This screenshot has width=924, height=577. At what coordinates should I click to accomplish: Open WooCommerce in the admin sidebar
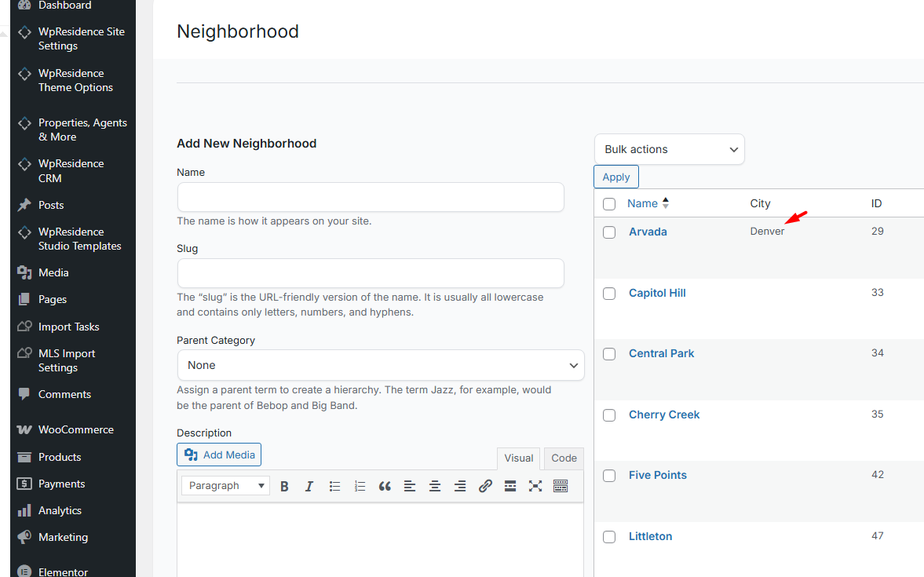tap(75, 429)
